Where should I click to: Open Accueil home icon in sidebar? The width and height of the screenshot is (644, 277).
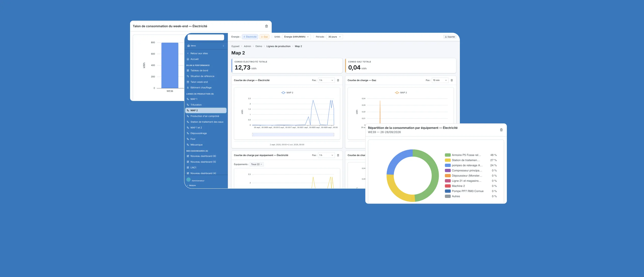click(x=188, y=59)
